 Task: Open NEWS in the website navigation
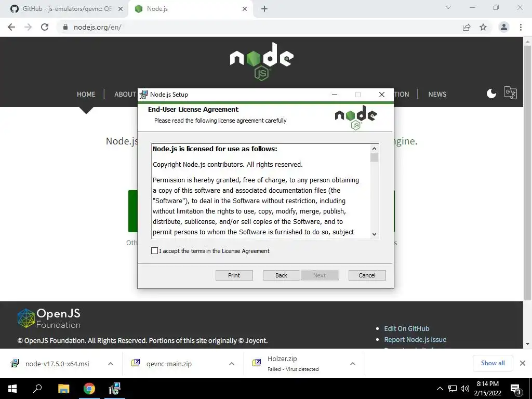tap(437, 95)
